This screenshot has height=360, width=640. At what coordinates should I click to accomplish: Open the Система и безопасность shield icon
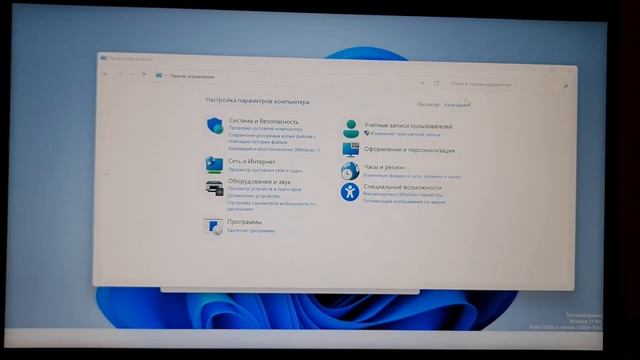[x=215, y=125]
